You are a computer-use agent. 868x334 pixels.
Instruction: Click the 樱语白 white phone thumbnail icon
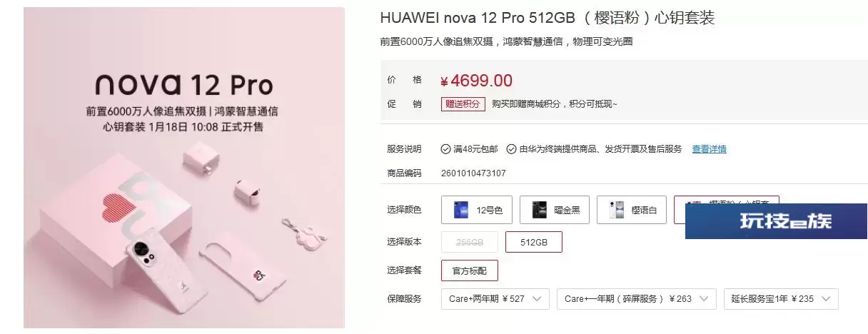point(616,210)
